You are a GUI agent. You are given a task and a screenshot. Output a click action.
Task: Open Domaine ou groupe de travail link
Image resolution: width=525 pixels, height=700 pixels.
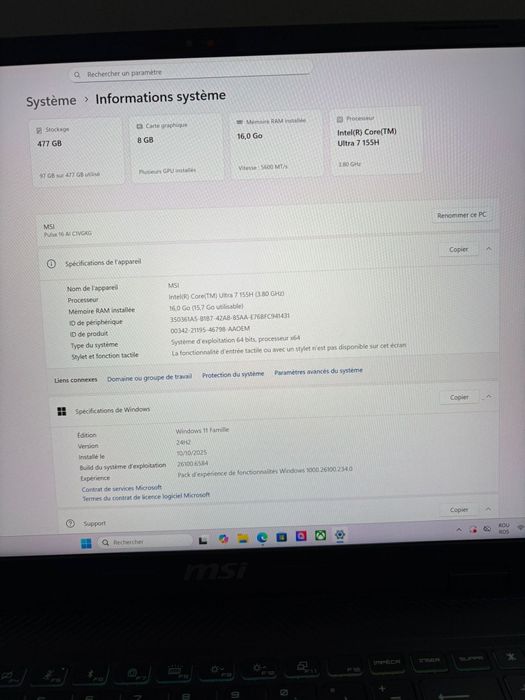click(x=150, y=378)
